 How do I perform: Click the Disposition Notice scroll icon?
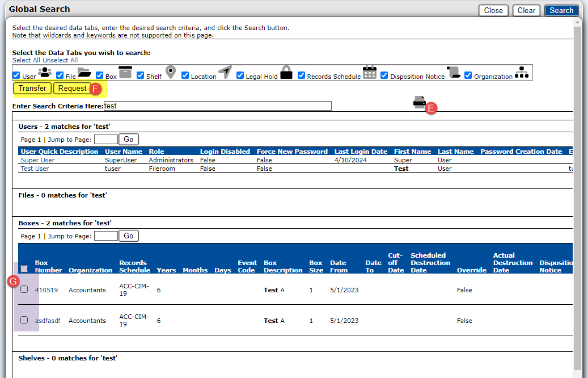(453, 73)
